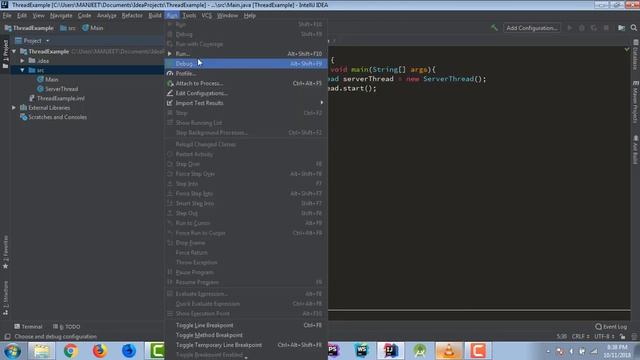Open the Ant Build side panel

tap(636, 150)
